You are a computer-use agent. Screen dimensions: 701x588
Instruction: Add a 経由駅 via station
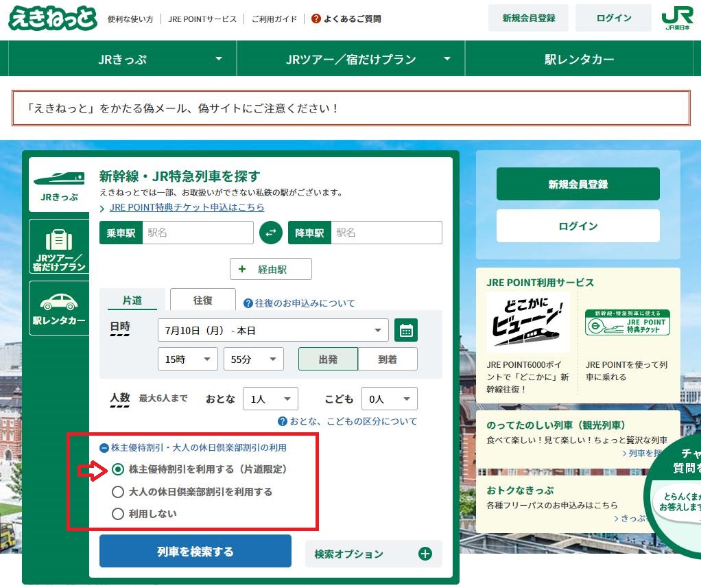[x=271, y=269]
